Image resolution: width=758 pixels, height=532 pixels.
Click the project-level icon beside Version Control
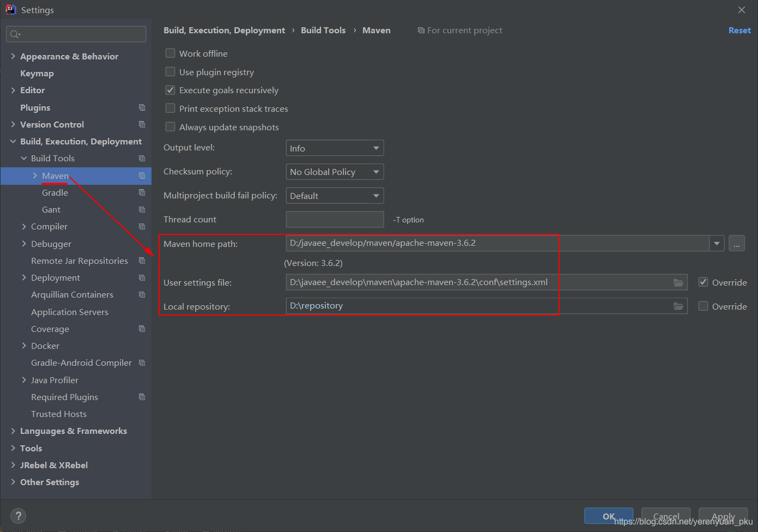[142, 124]
